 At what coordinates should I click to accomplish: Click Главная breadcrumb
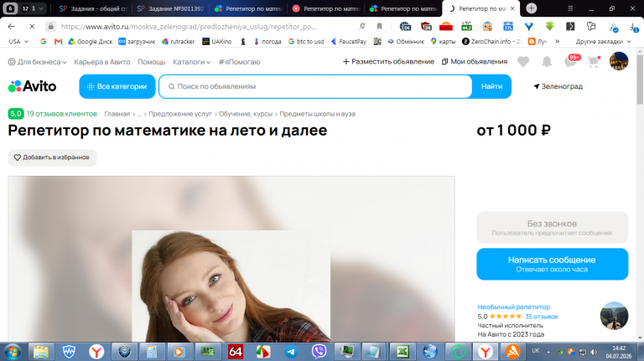tap(117, 114)
